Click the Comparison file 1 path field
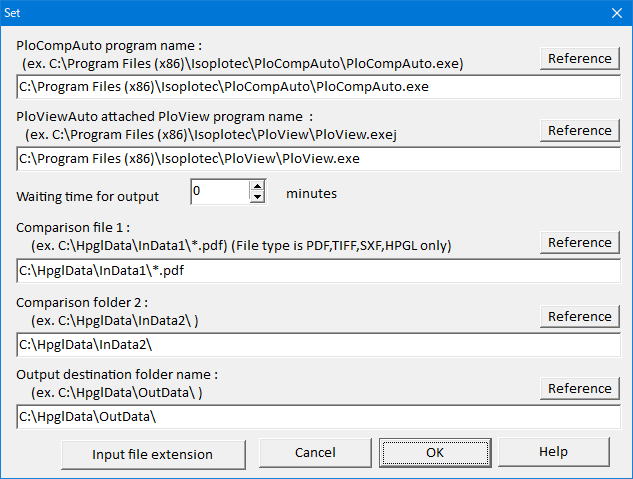This screenshot has height=479, width=633. (314, 269)
